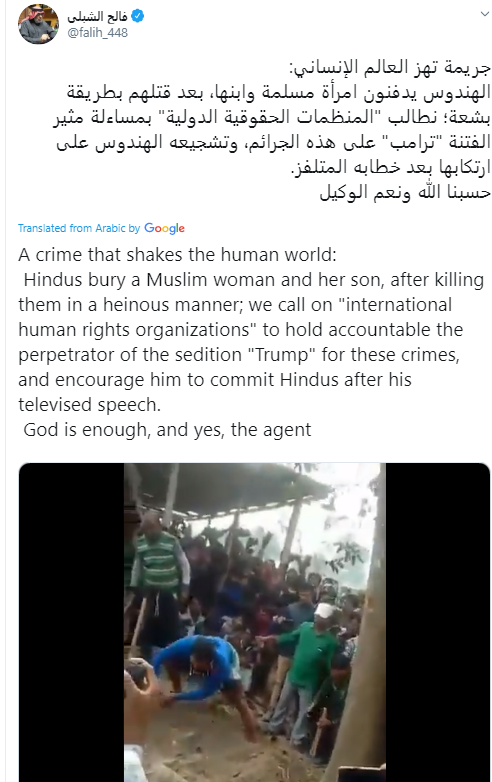Open the فالح الشبلي display name

tap(98, 16)
